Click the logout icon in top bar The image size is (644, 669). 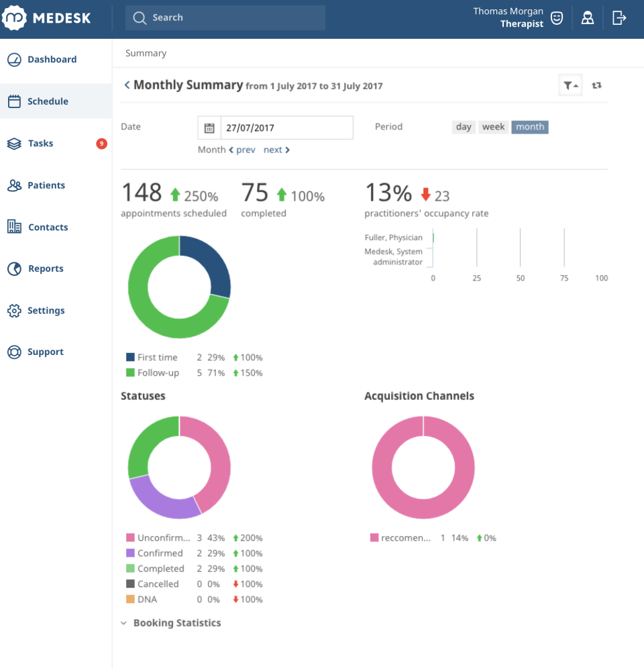[619, 17]
